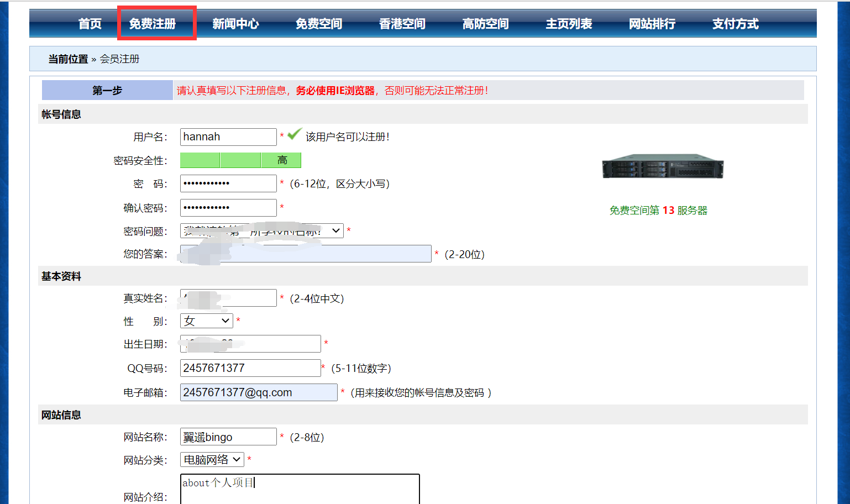Click the 电子邮箱 email field
The height and width of the screenshot is (504, 850).
point(259,392)
